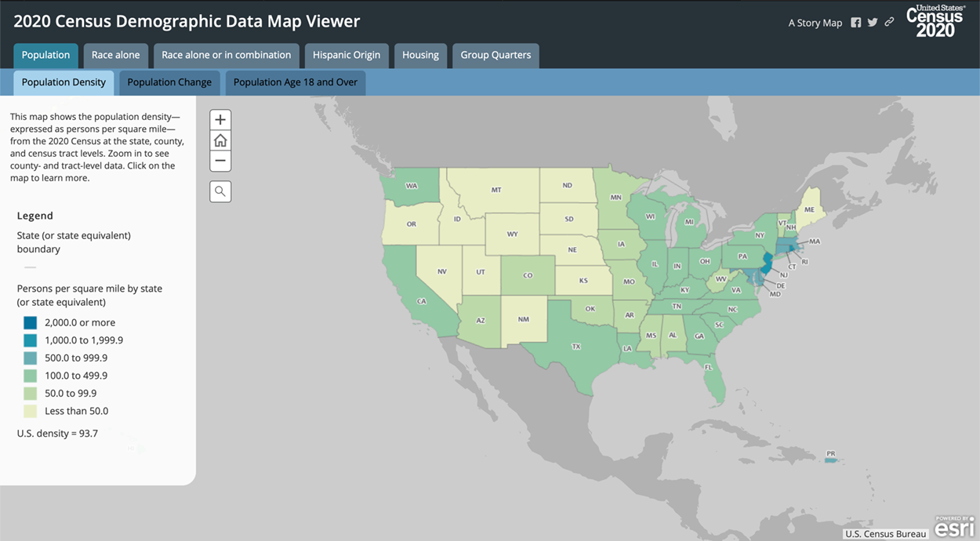Reset map to home extent
980x541 pixels.
(x=220, y=140)
